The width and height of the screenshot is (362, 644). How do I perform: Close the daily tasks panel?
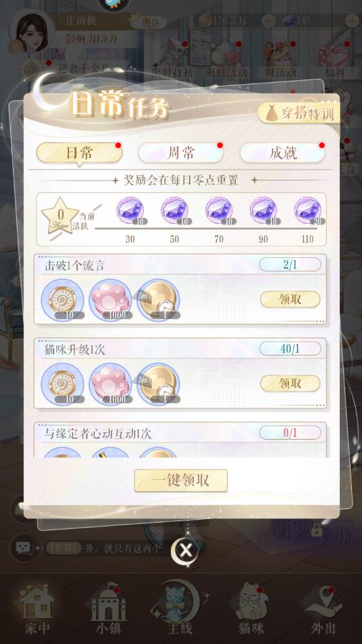pyautogui.click(x=185, y=550)
